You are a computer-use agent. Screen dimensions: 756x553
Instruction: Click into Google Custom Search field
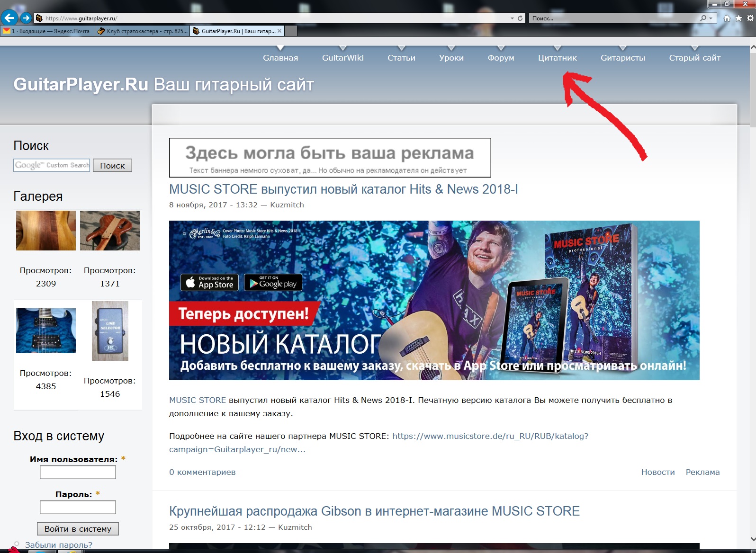(52, 165)
